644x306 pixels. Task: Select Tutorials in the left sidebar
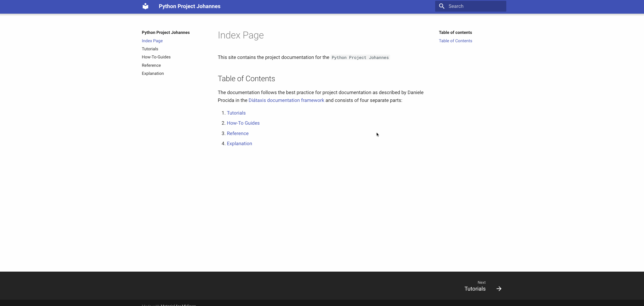click(x=150, y=49)
